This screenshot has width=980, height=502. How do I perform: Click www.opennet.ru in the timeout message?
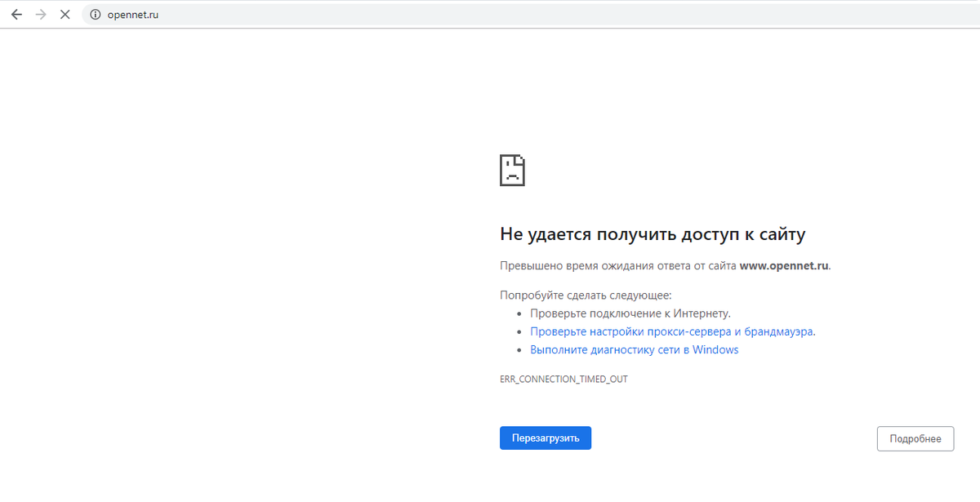click(783, 264)
